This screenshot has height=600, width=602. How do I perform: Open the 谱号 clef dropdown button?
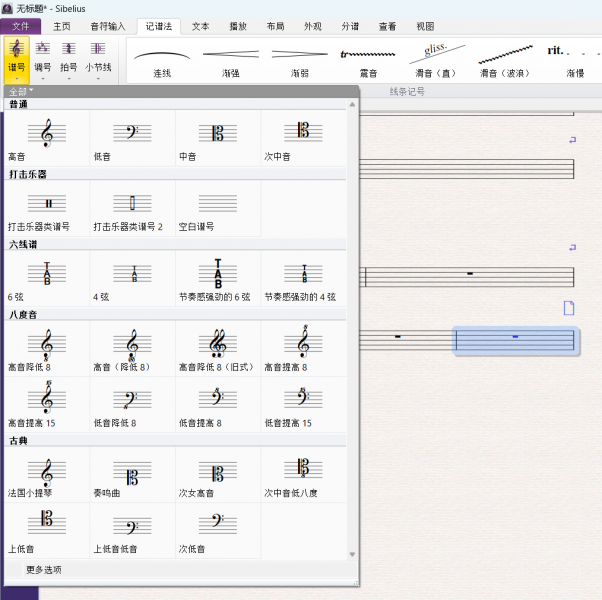pyautogui.click(x=17, y=60)
